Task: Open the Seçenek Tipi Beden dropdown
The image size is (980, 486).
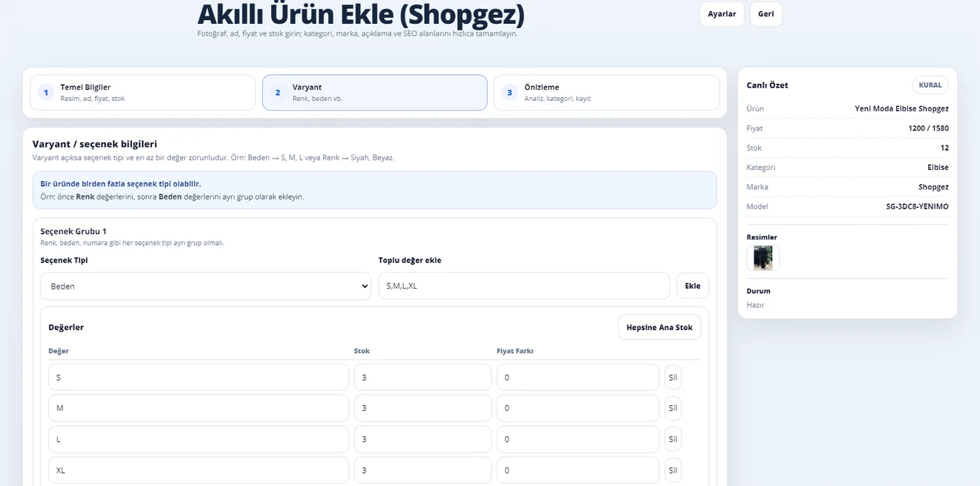Action: (x=206, y=286)
